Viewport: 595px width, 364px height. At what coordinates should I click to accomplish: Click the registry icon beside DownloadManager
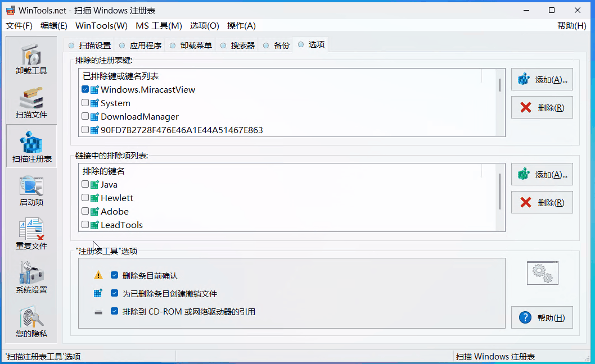94,117
